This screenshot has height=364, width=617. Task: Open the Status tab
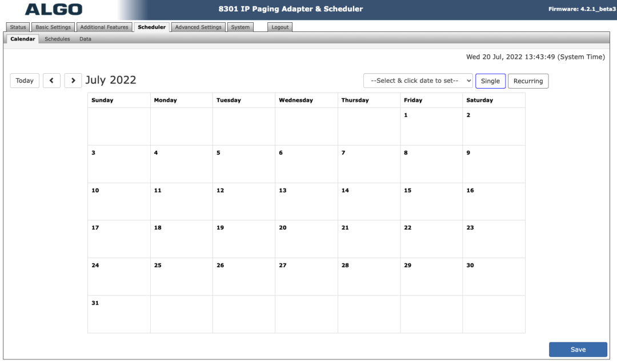[18, 27]
